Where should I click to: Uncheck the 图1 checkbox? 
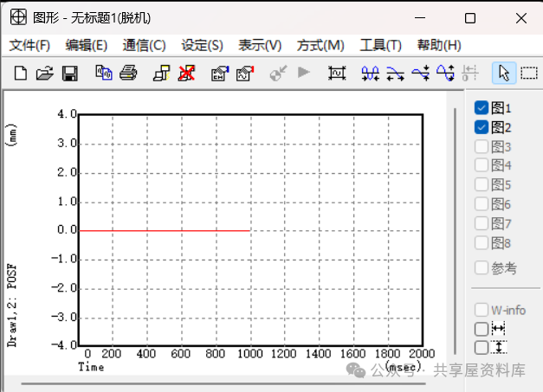pos(482,108)
